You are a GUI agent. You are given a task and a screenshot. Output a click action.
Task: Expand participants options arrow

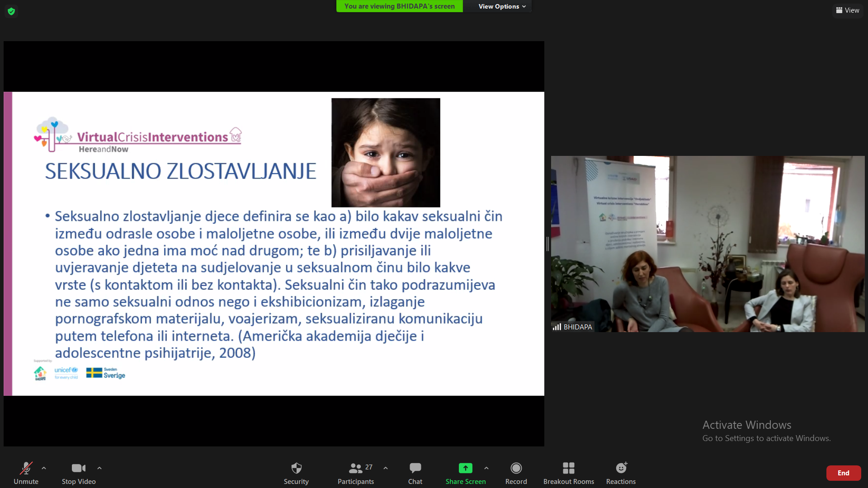386,468
